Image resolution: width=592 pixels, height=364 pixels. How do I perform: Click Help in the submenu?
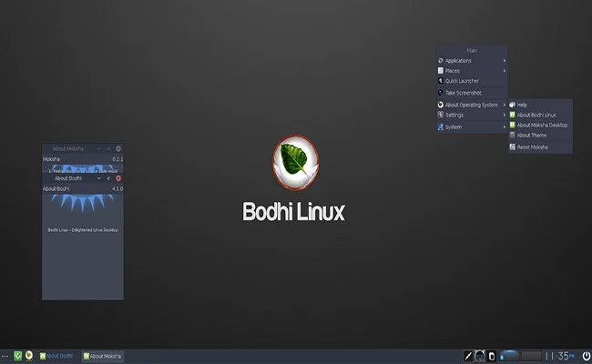(540, 105)
